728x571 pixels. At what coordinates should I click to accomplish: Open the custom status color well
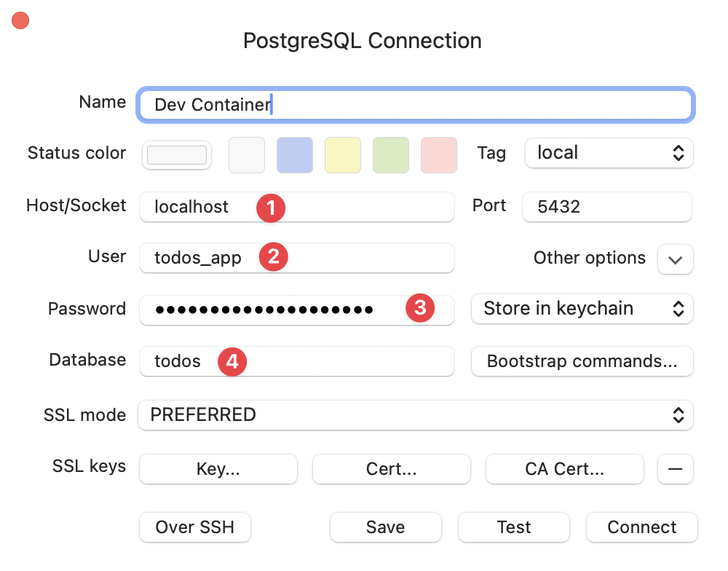(177, 155)
